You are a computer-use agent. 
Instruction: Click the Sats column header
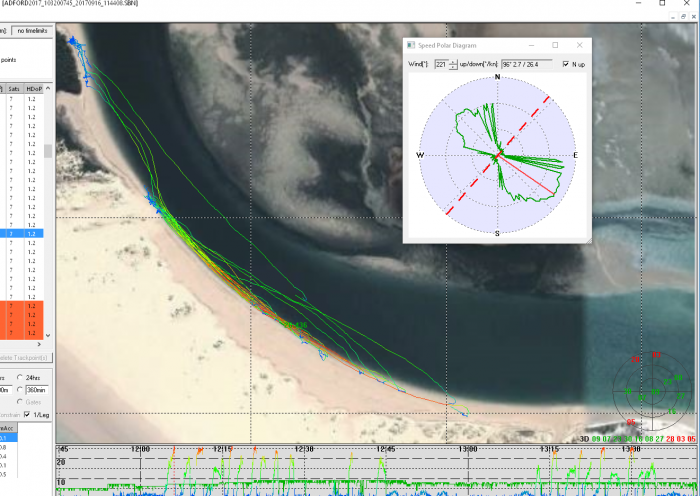14,89
